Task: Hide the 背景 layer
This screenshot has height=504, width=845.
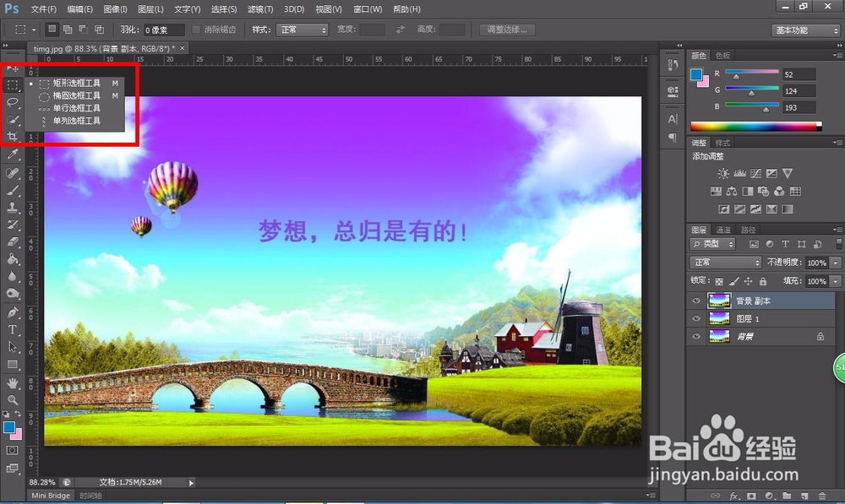Action: point(696,337)
